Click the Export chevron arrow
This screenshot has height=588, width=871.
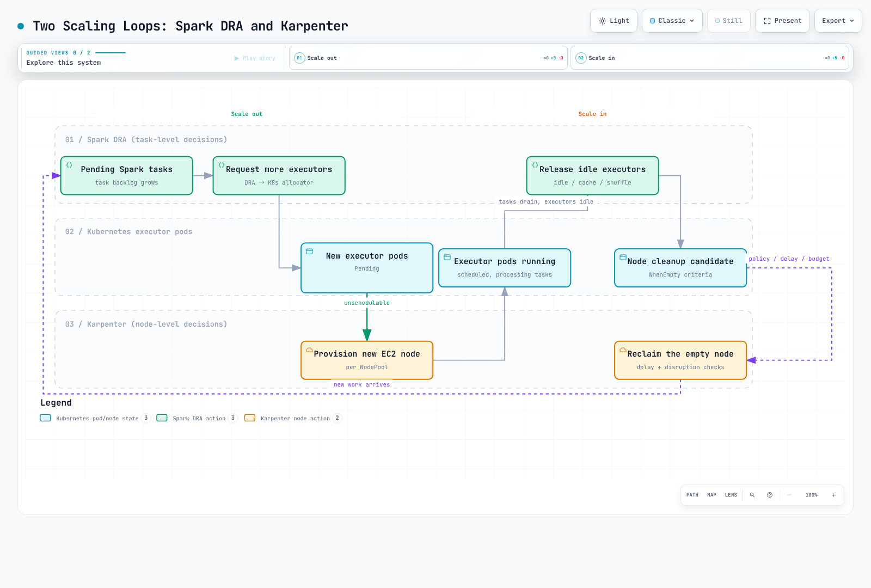852,21
